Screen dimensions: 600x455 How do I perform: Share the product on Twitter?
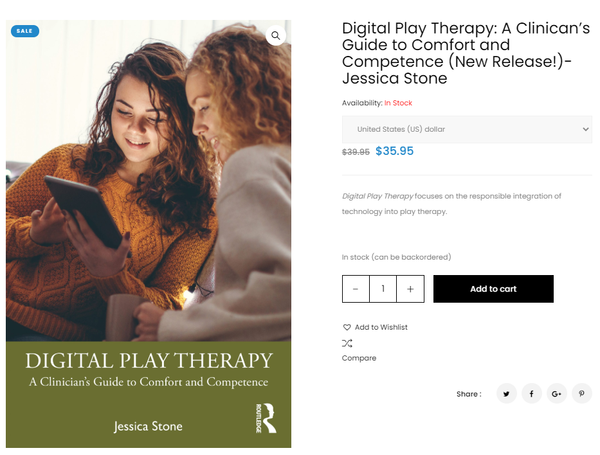click(x=506, y=393)
